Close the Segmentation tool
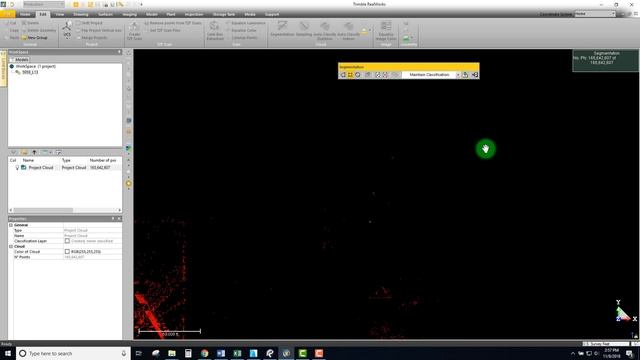Viewport: 640px width, 360px height. click(475, 75)
